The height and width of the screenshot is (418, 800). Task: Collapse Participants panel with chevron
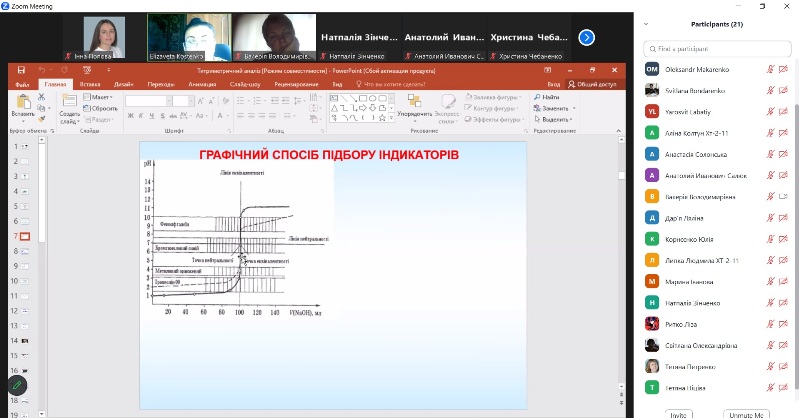647,24
